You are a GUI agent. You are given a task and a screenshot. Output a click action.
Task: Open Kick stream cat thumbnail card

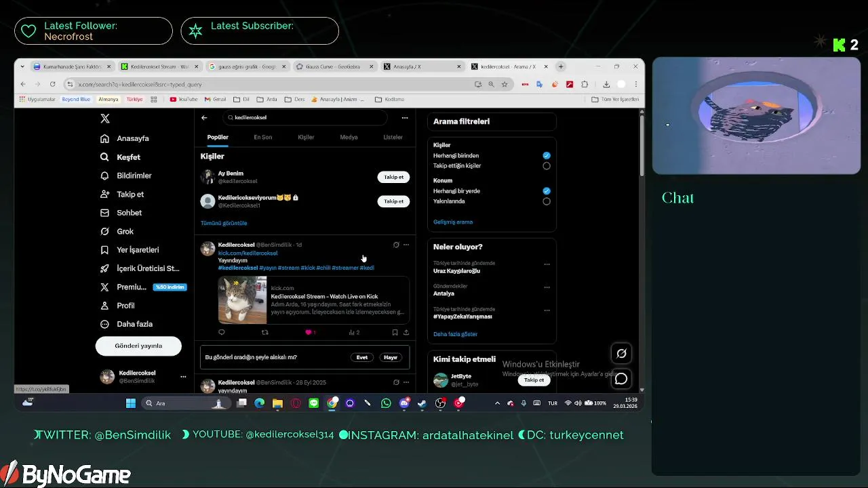(x=313, y=300)
